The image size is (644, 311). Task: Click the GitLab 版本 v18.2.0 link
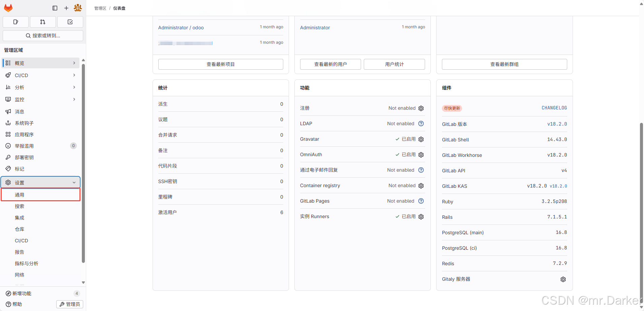point(557,124)
